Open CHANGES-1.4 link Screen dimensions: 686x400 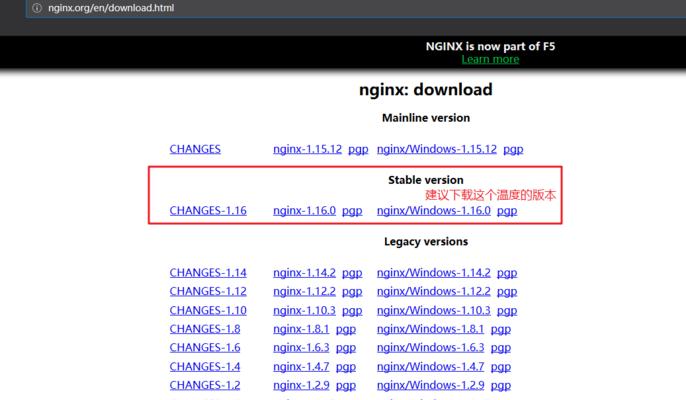click(205, 367)
